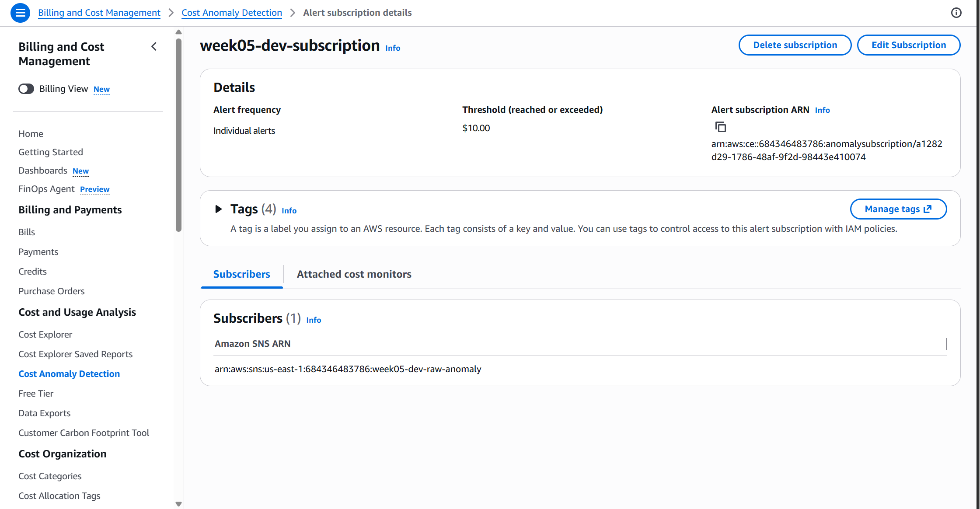Open Getting Started in the sidebar

51,152
